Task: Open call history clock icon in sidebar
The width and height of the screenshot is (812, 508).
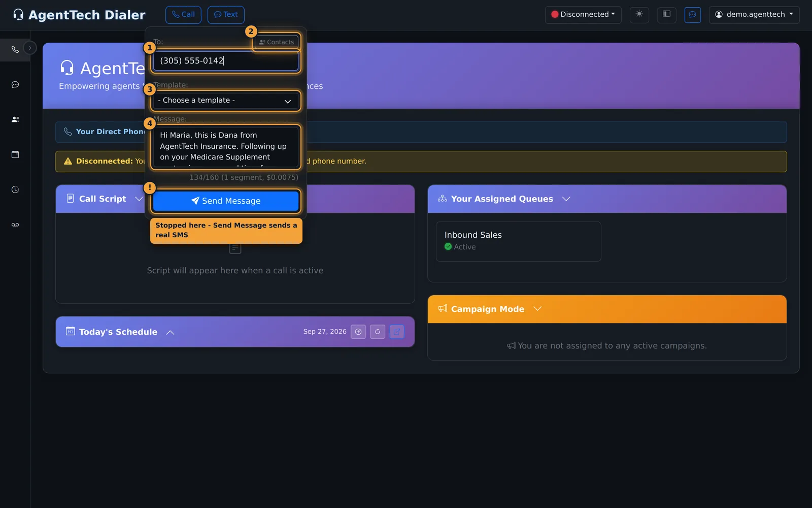Action: click(x=15, y=189)
